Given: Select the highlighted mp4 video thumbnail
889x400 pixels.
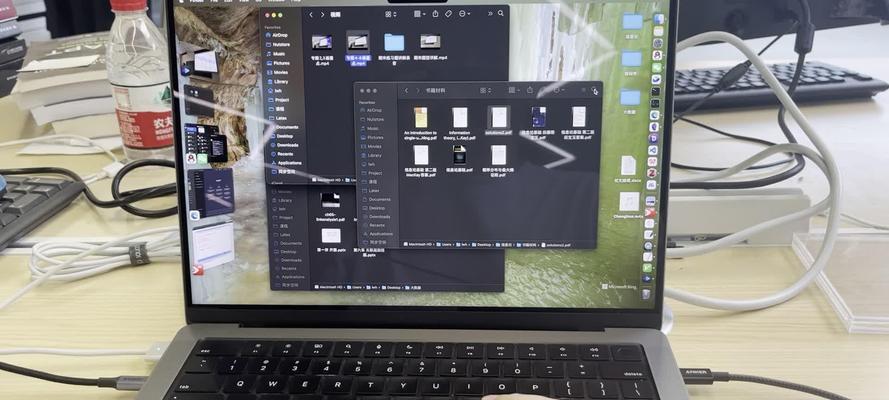Looking at the screenshot, I should click(358, 41).
